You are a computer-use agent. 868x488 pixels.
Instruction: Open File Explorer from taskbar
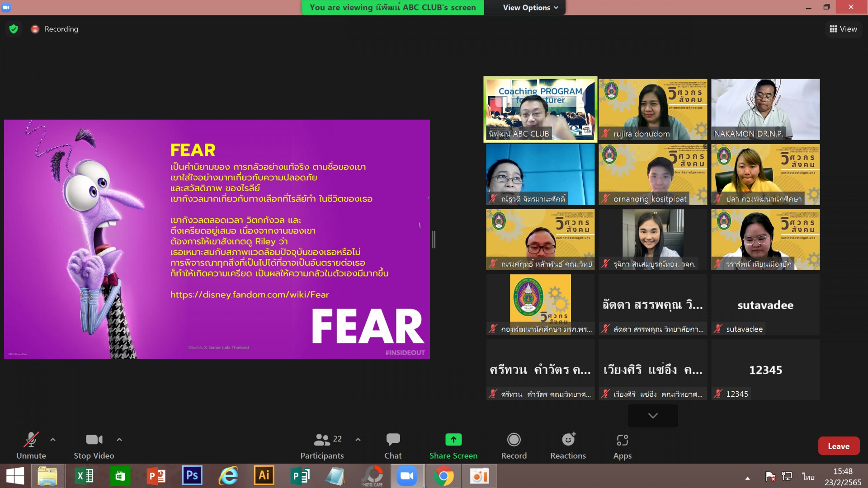[47, 476]
